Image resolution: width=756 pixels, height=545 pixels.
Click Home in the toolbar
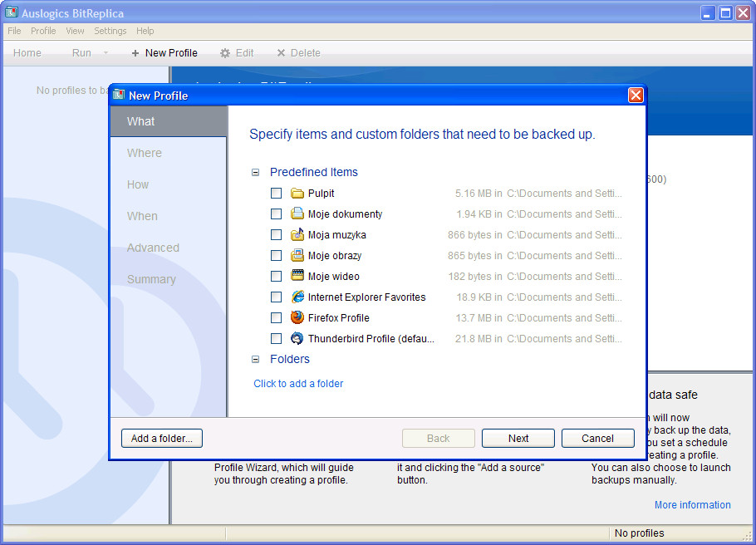[x=27, y=53]
